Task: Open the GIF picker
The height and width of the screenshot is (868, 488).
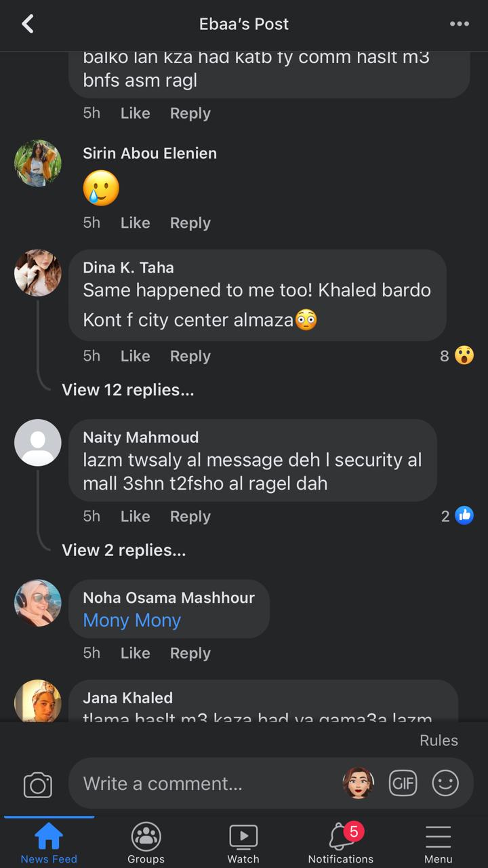Action: pyautogui.click(x=403, y=783)
